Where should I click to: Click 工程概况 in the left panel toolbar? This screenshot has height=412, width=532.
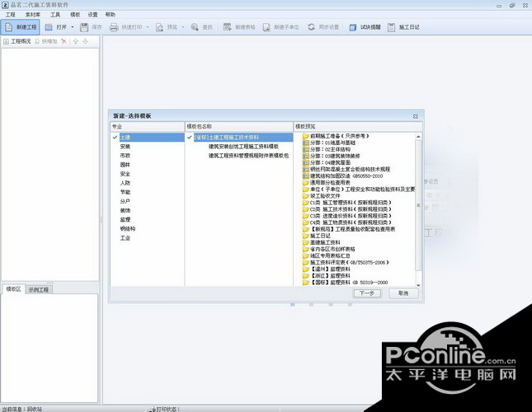pyautogui.click(x=17, y=41)
